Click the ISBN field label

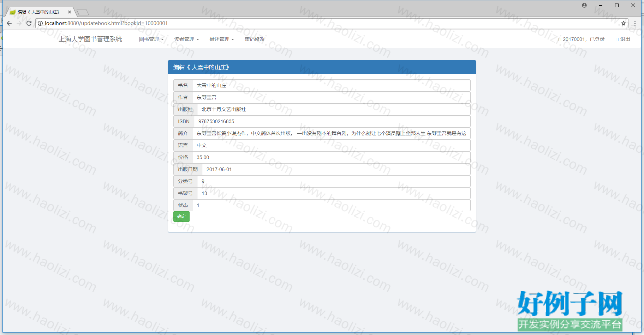[184, 121]
